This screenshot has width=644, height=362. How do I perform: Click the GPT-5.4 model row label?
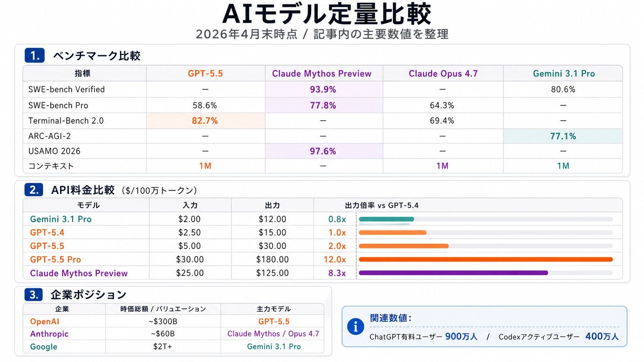pyautogui.click(x=47, y=232)
